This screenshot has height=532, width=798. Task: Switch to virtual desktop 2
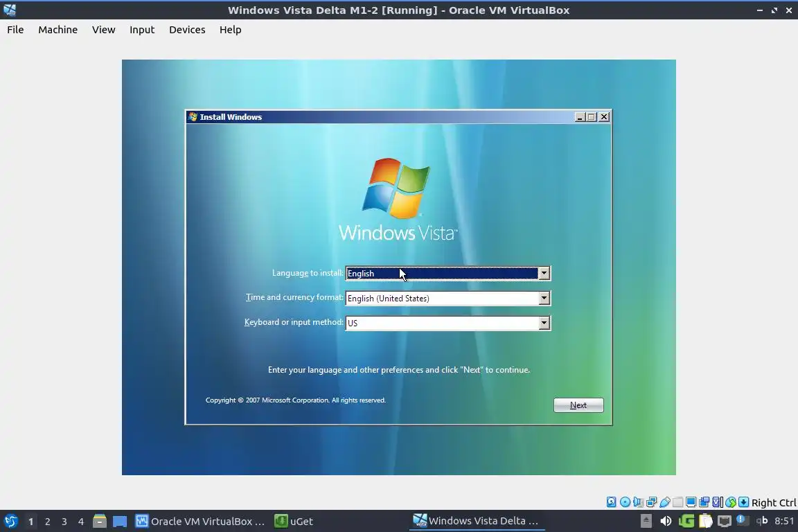tap(47, 522)
